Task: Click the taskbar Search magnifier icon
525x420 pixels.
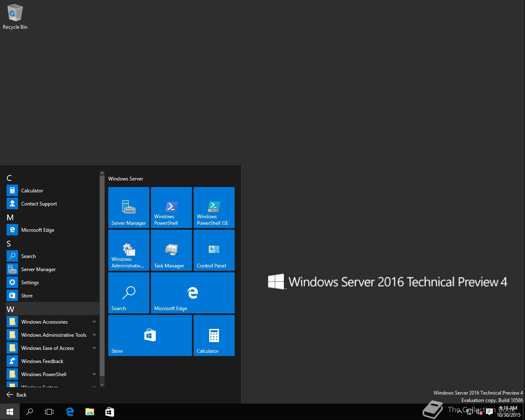Action: (x=30, y=412)
